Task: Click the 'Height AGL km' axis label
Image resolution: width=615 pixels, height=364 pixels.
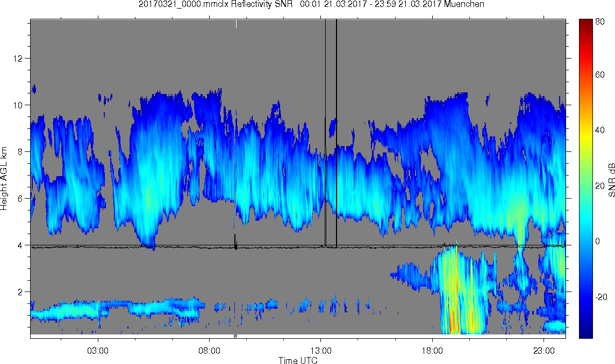Action: pyautogui.click(x=4, y=178)
